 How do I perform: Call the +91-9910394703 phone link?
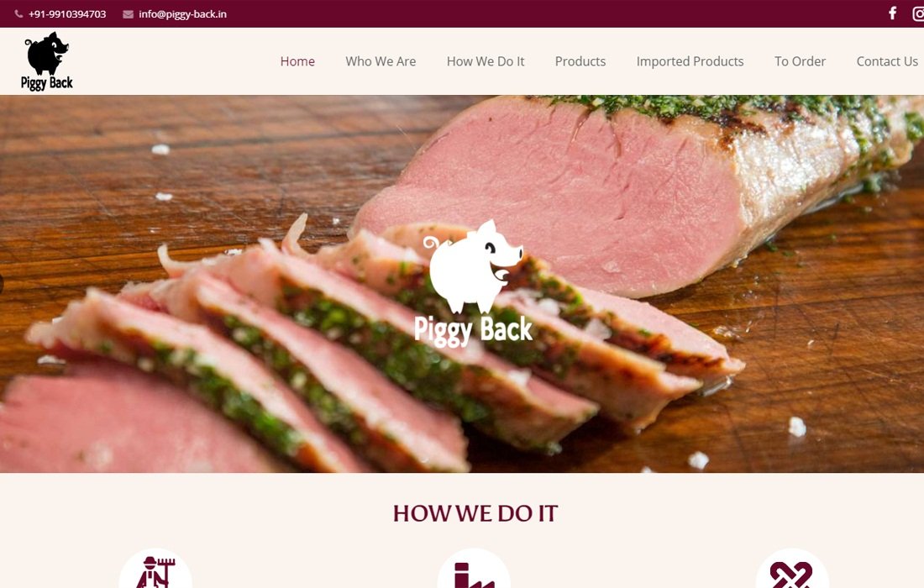click(67, 14)
